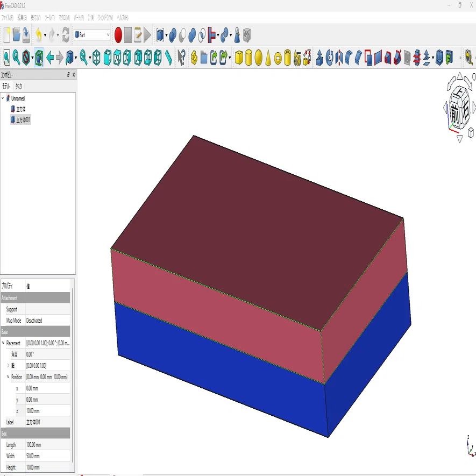Open the undo history dropdown arrow
This screenshot has height=476, width=476.
(x=45, y=35)
